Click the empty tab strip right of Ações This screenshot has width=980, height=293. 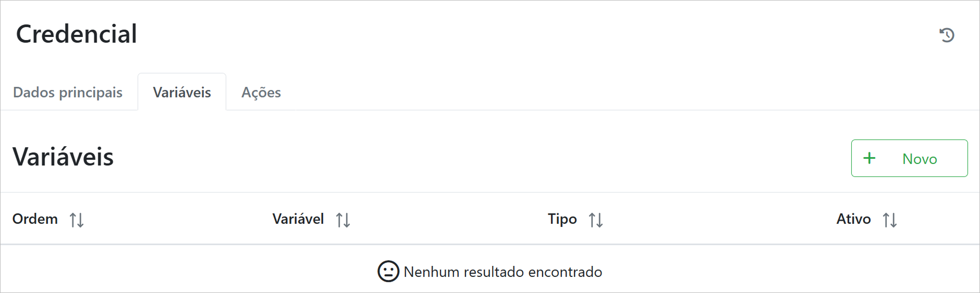tap(626, 93)
